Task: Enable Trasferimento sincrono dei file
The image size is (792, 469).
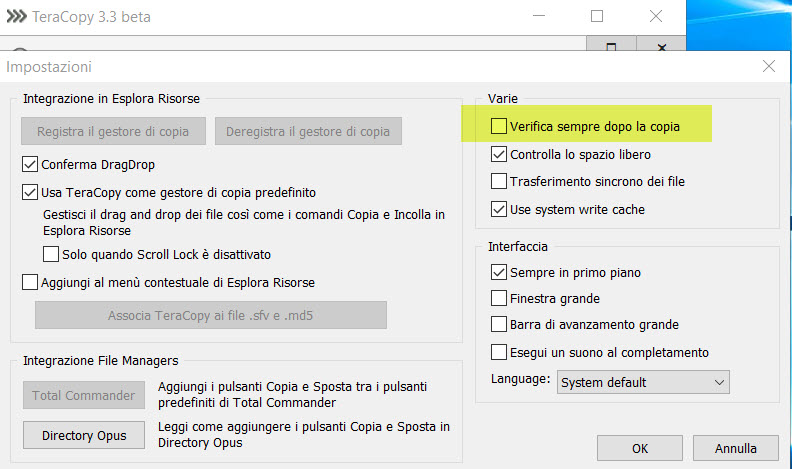Action: [x=499, y=181]
